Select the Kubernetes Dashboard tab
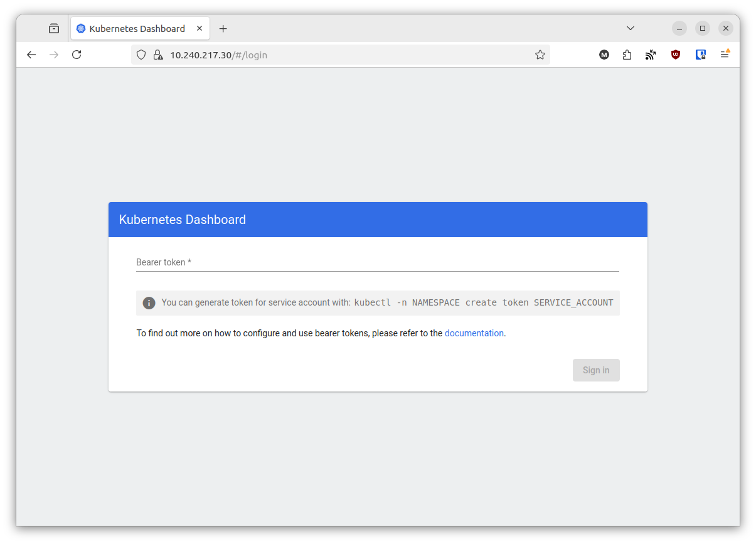This screenshot has height=544, width=756. pos(140,29)
